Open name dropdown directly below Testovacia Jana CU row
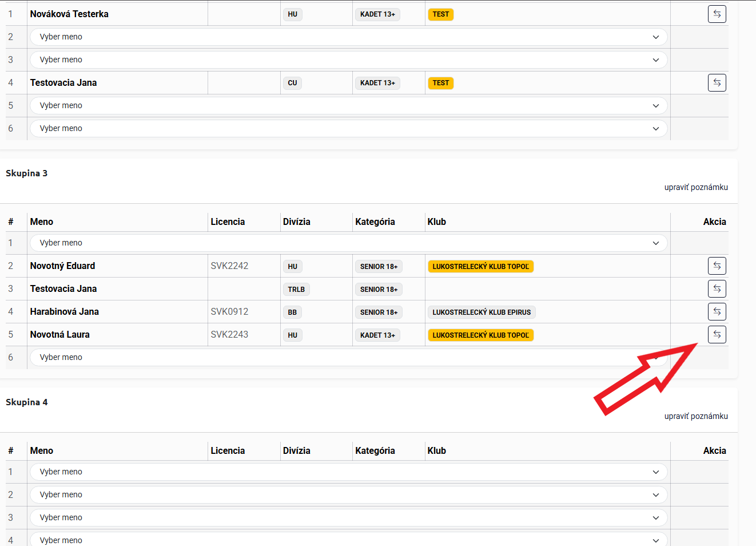The image size is (756, 546). click(348, 106)
